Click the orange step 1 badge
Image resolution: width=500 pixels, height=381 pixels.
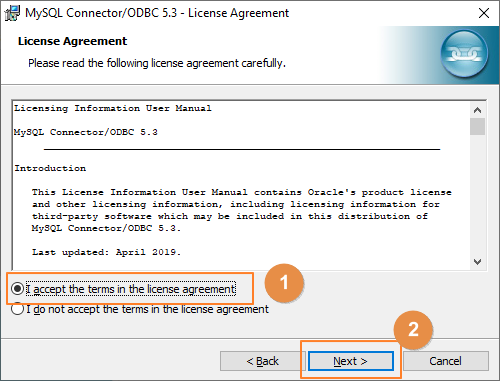[x=284, y=283]
